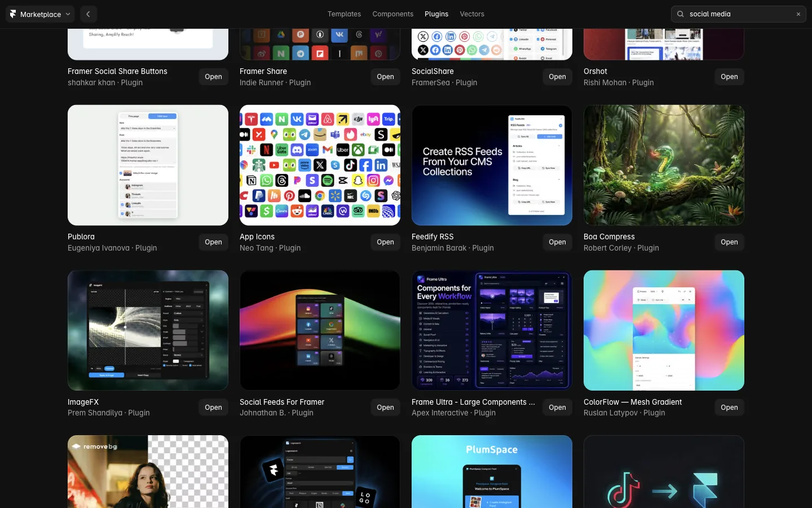
Task: Click the 'ImageFX' plugin title
Action: (x=83, y=402)
